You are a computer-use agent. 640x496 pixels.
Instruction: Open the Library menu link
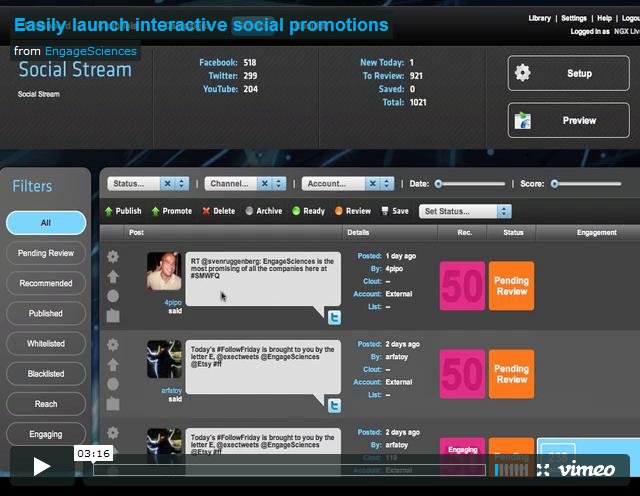(x=539, y=18)
